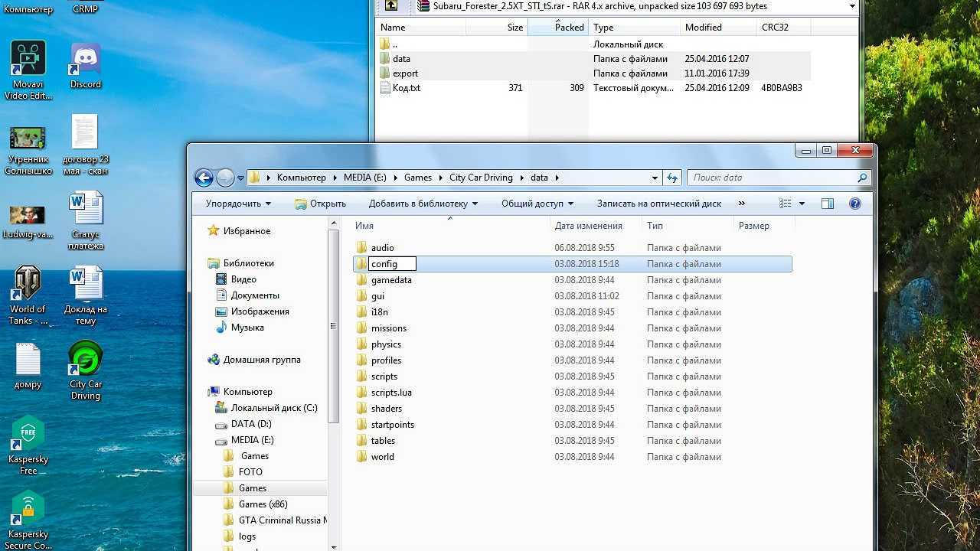Open the Movavi Video Editor desktop icon
The width and height of the screenshot is (980, 551).
(x=28, y=70)
